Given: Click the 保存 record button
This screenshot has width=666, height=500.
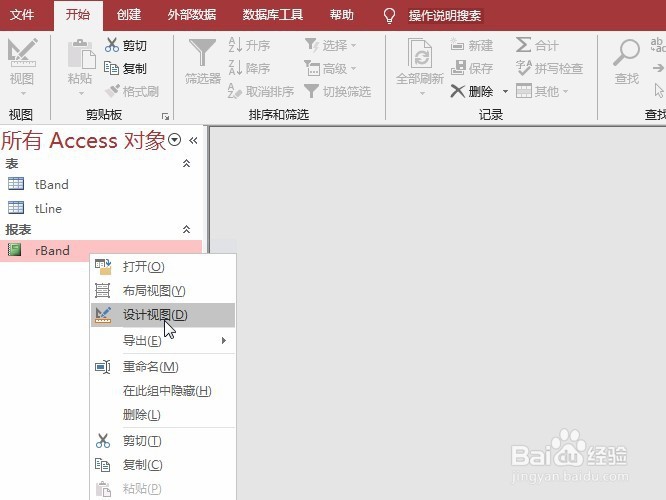Looking at the screenshot, I should tap(471, 68).
